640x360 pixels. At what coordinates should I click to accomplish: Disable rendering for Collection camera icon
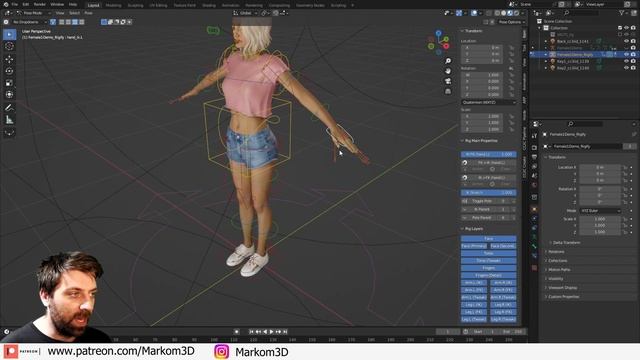coord(633,28)
